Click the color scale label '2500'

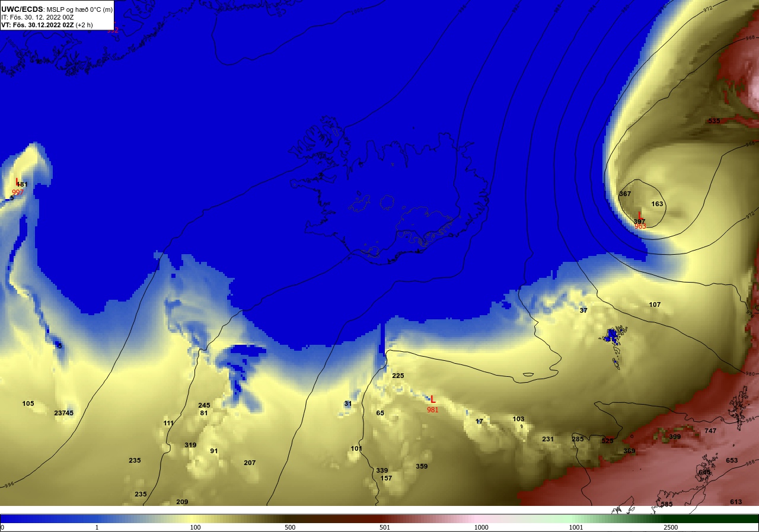[x=671, y=527]
